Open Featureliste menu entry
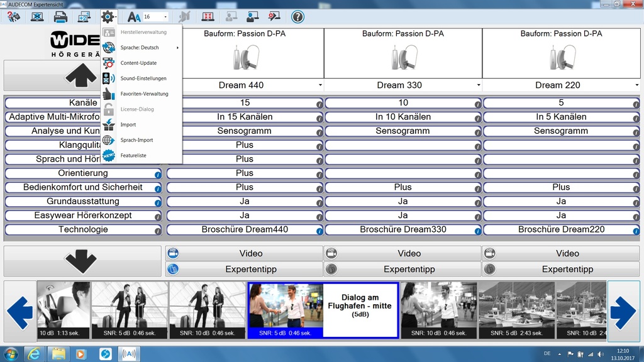This screenshot has height=362, width=644. [133, 156]
